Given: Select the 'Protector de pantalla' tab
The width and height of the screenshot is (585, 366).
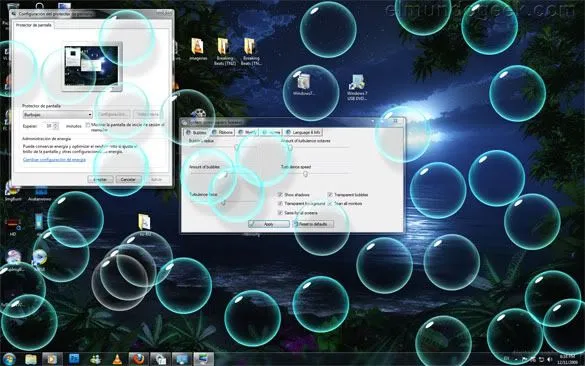Looking at the screenshot, I should [34, 25].
